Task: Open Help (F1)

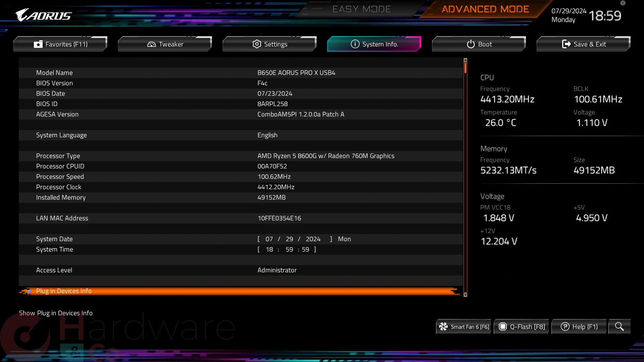Action: (x=579, y=326)
